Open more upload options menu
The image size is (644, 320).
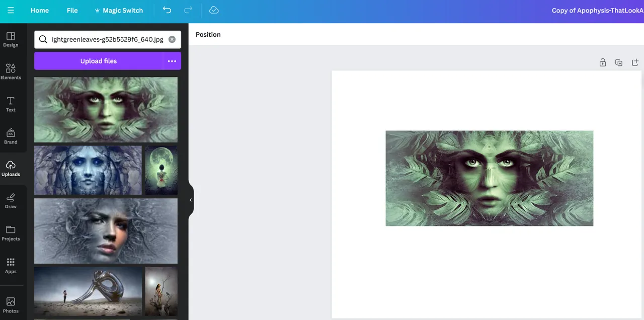[172, 61]
